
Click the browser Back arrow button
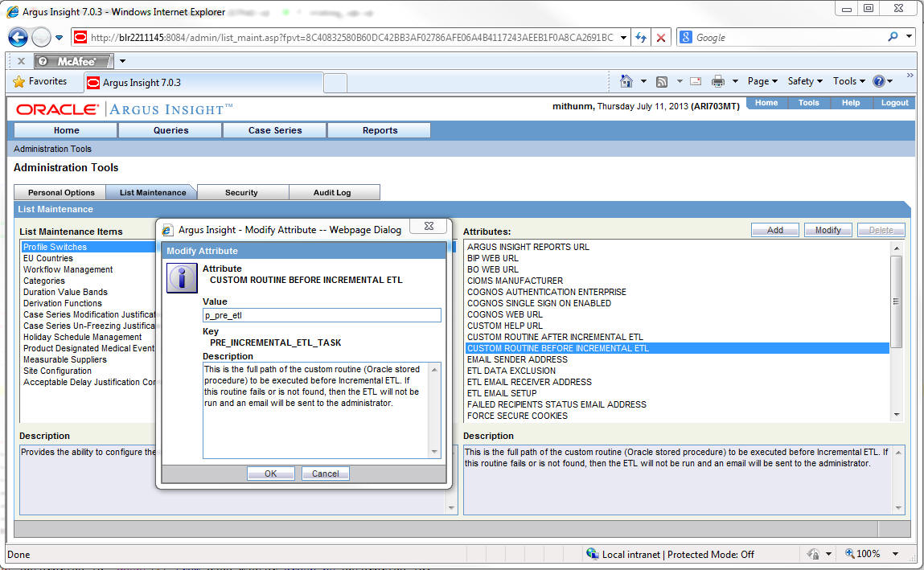click(x=18, y=38)
